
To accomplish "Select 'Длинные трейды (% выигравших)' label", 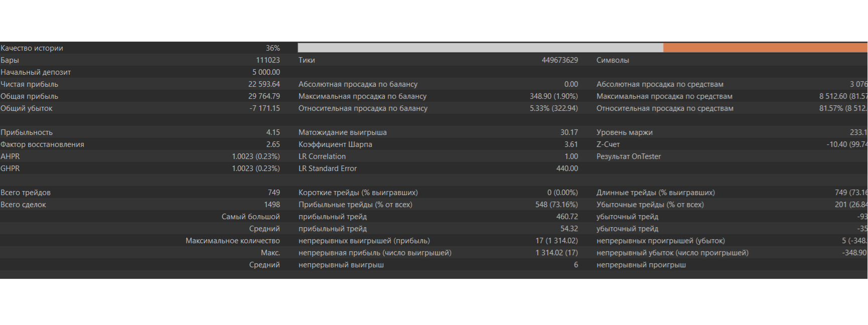I will (x=656, y=193).
